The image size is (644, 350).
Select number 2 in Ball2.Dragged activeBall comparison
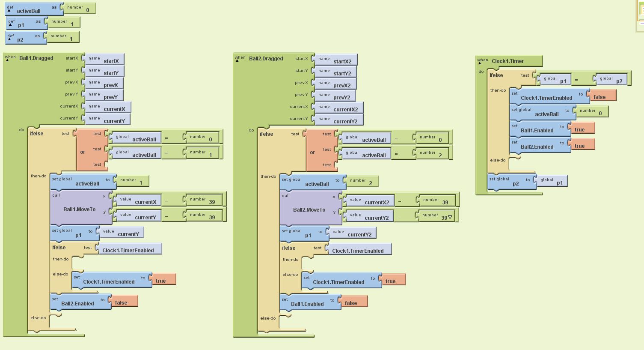coord(431,153)
